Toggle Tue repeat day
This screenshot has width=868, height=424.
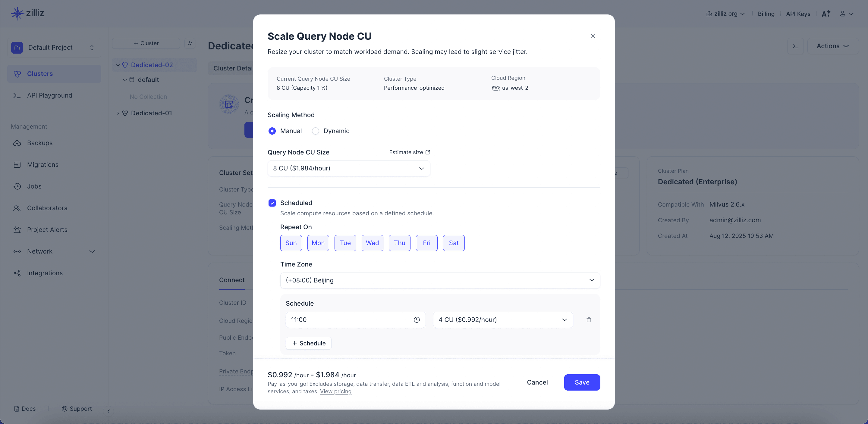(x=345, y=243)
